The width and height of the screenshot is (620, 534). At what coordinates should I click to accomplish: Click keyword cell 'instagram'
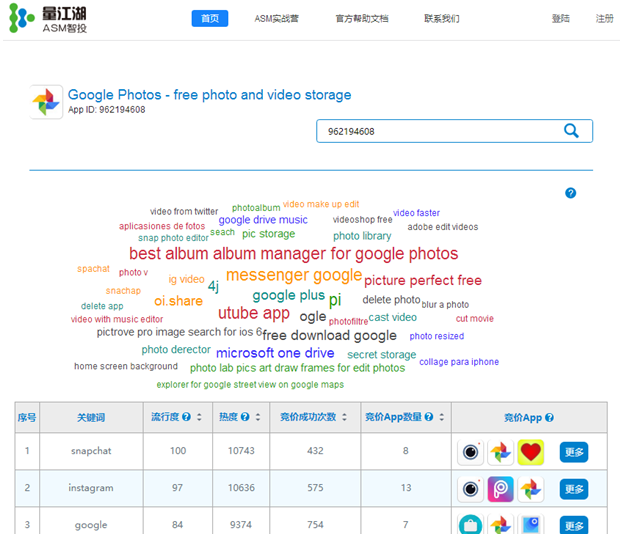point(91,488)
